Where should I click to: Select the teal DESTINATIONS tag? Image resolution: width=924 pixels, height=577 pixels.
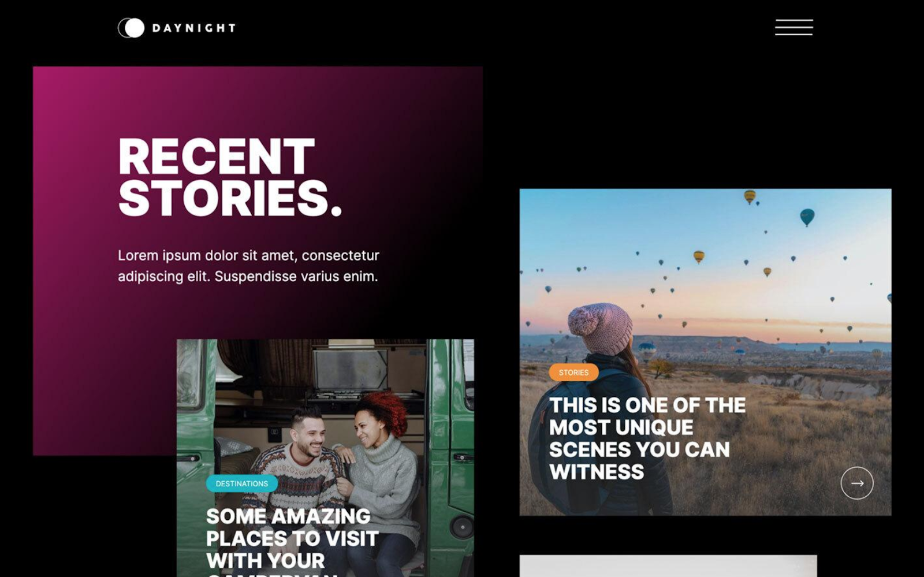[x=241, y=483]
